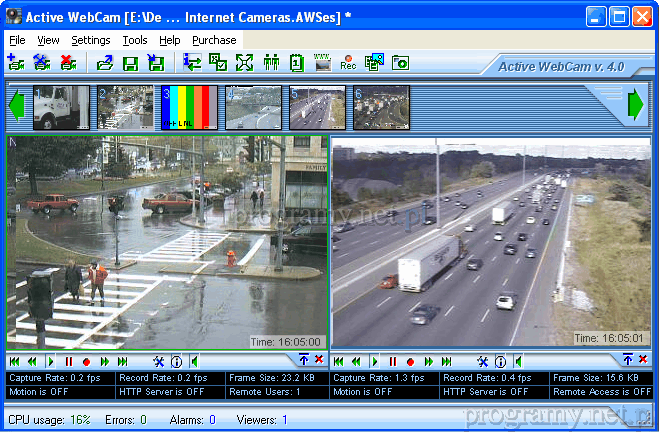The width and height of the screenshot is (659, 432).
Task: Open settings tools icon under left camera
Action: click(x=158, y=361)
